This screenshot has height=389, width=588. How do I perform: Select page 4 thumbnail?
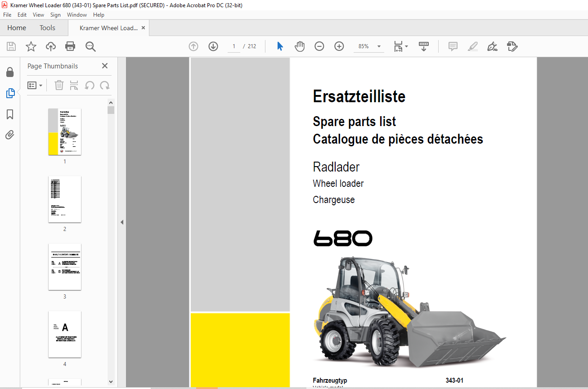point(65,334)
